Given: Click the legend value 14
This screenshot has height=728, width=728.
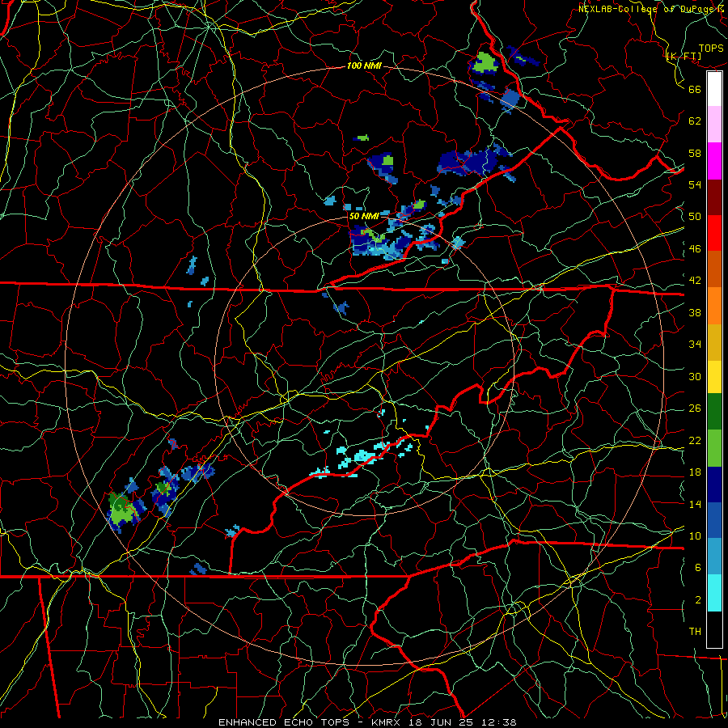Looking at the screenshot, I should tap(695, 504).
